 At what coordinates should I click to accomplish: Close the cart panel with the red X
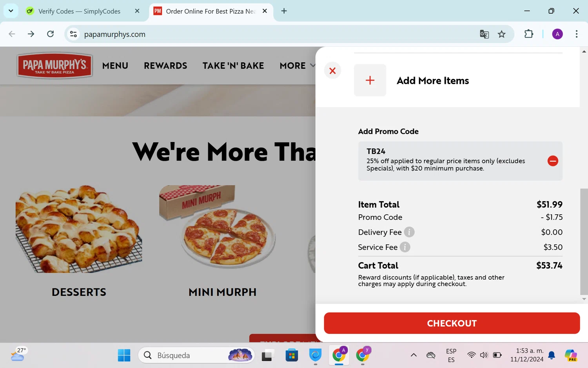point(332,71)
